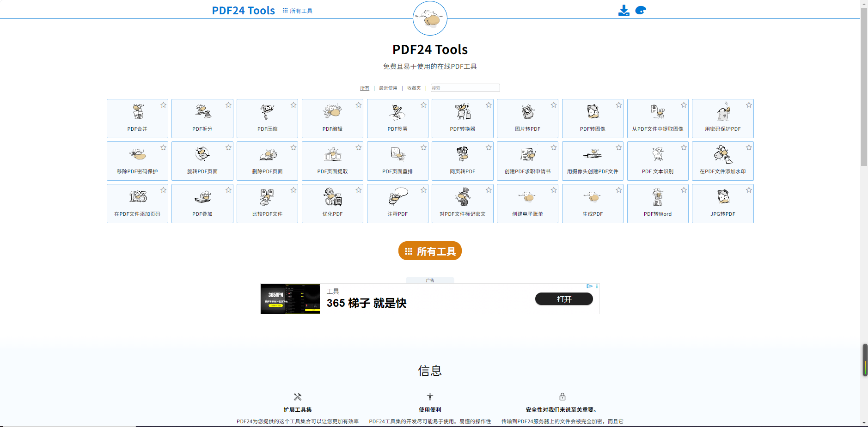Open the PDF转Word converter tool

[x=657, y=203]
